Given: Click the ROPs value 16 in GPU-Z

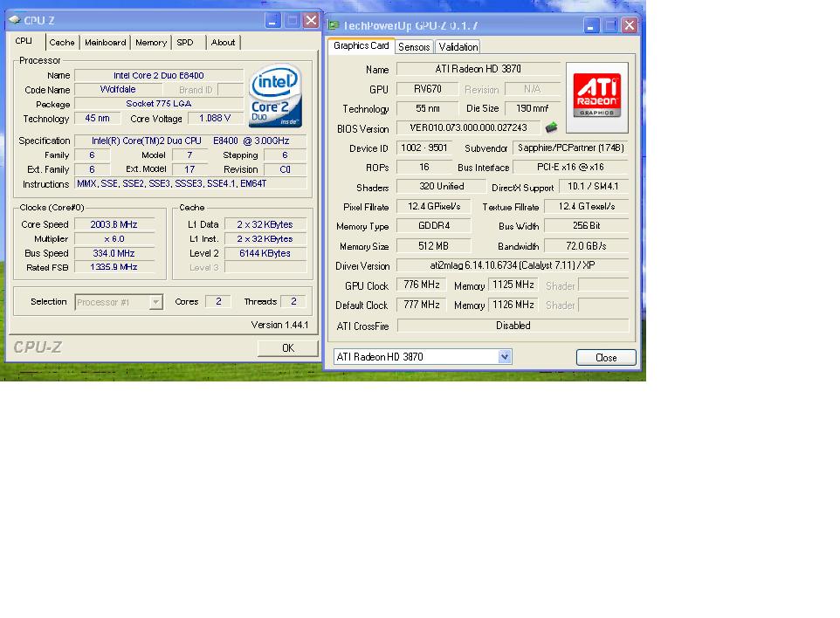Looking at the screenshot, I should [x=424, y=167].
